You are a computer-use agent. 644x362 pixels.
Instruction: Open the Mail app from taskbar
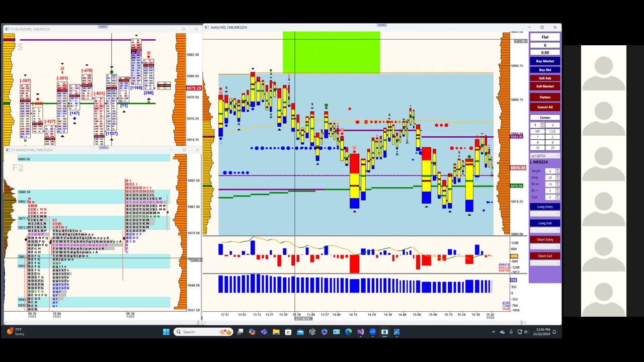[x=300, y=332]
